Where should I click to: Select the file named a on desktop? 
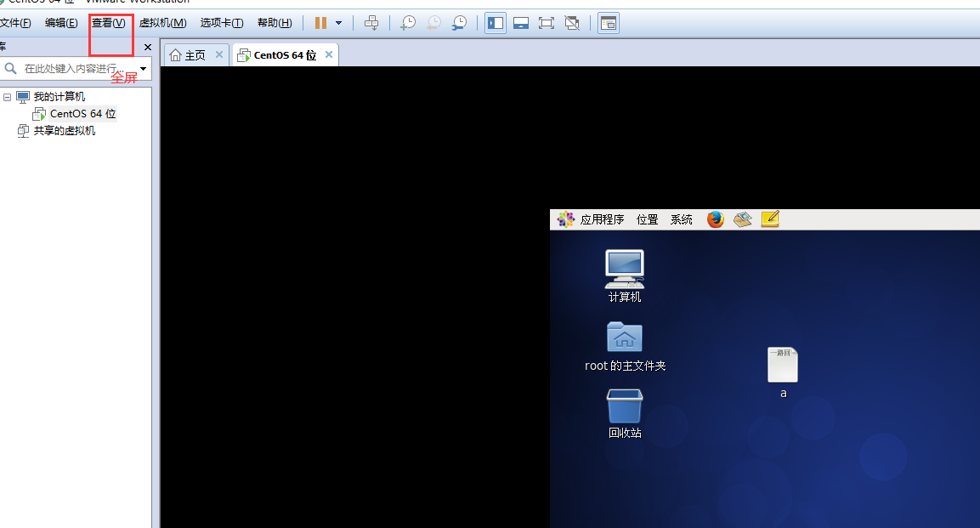[783, 373]
